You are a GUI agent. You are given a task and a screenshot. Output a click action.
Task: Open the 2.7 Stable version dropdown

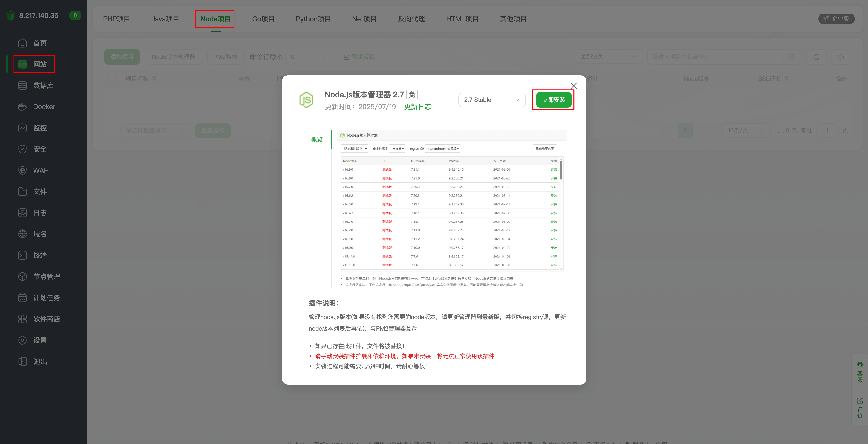coord(492,100)
